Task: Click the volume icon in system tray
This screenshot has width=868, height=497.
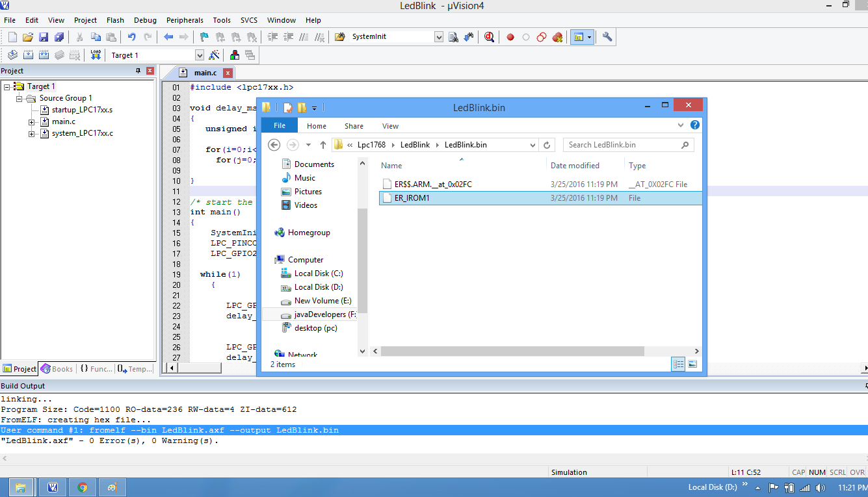Action: tap(821, 487)
